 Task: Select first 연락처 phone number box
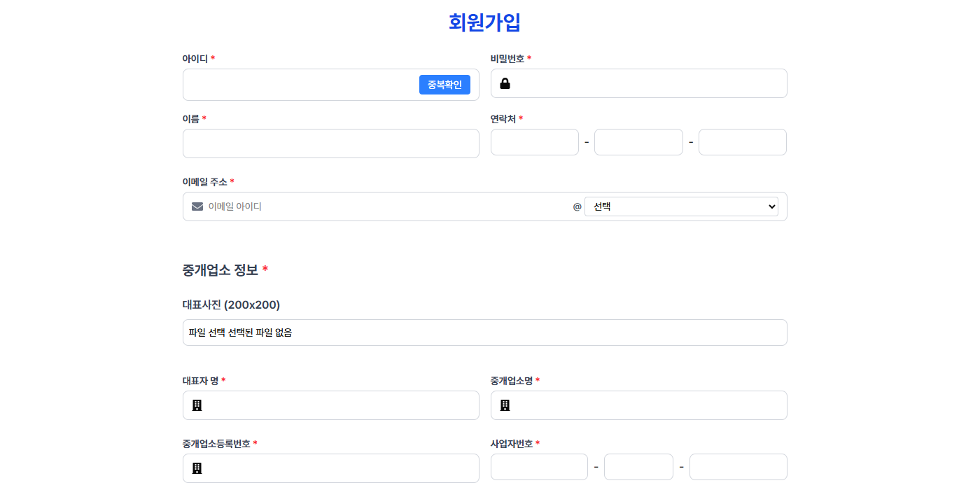tap(534, 142)
